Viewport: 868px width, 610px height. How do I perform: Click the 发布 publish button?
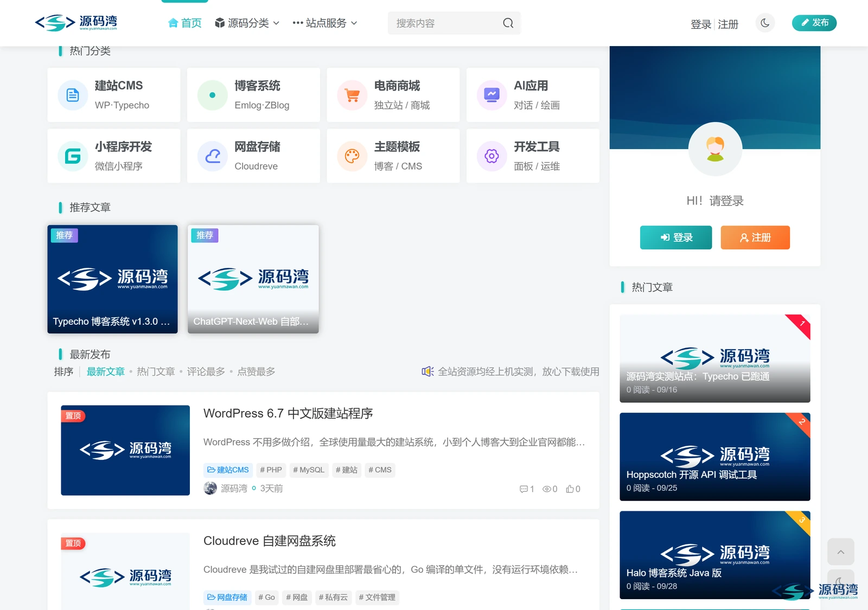click(x=814, y=23)
